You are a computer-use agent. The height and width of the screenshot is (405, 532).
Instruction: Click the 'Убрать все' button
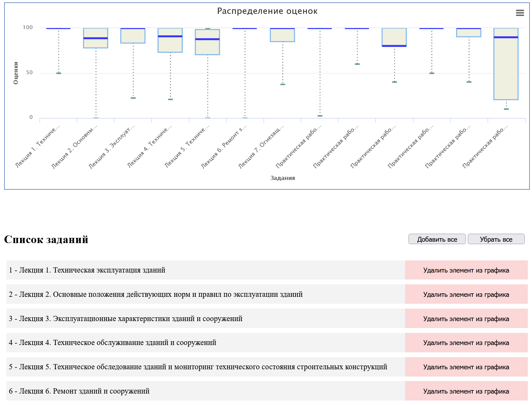[496, 239]
